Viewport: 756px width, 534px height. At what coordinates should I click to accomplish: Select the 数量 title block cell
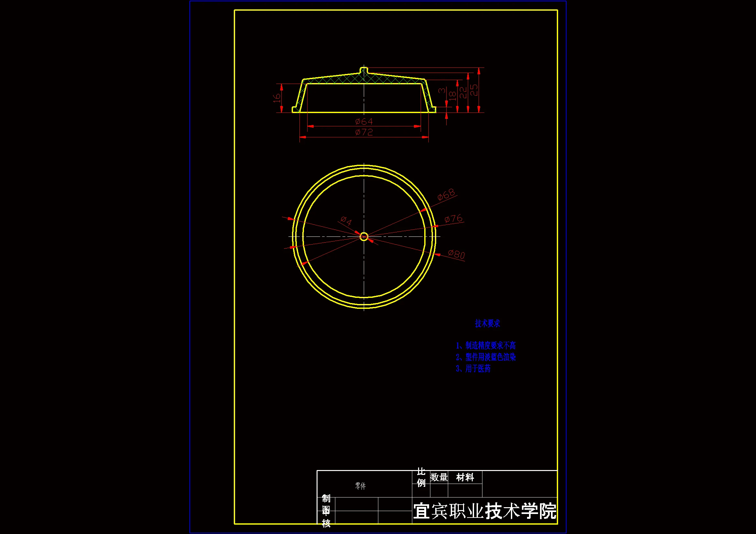439,477
